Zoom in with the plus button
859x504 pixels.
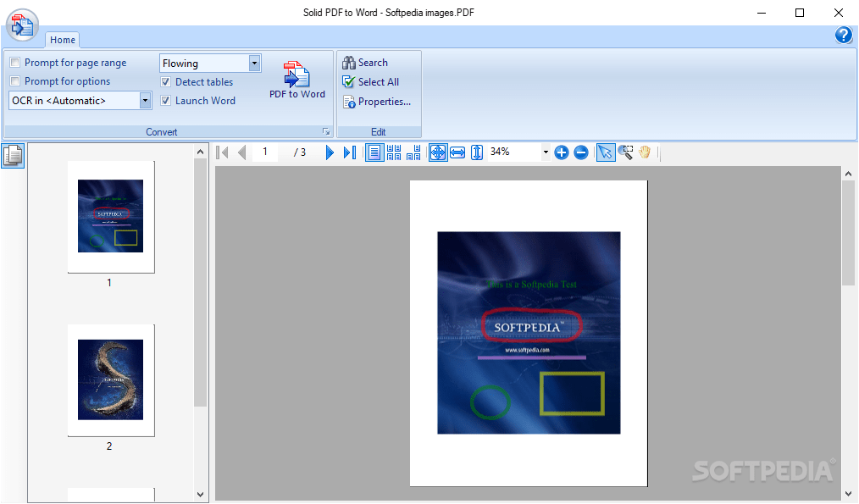tap(562, 152)
